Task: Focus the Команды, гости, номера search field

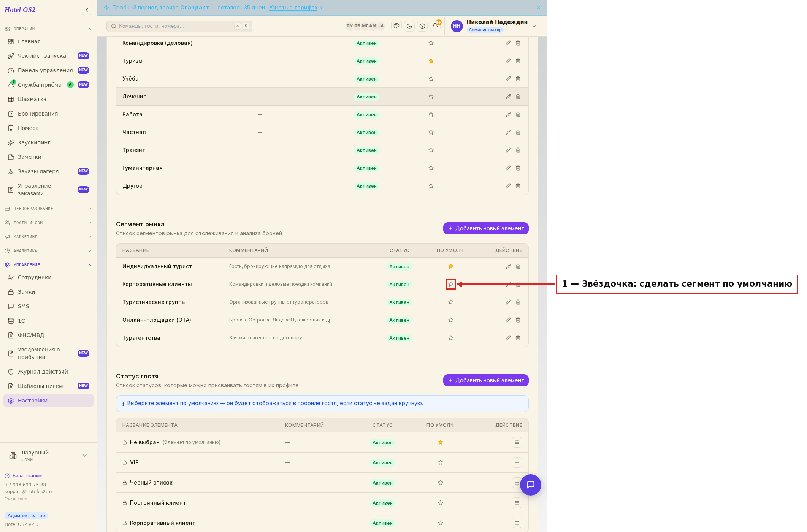Action: 179,26
